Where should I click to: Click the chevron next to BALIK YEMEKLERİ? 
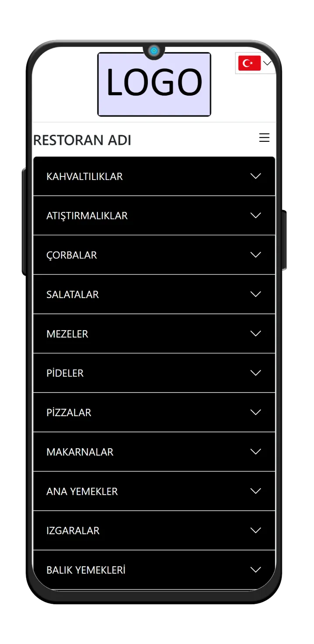point(256,569)
